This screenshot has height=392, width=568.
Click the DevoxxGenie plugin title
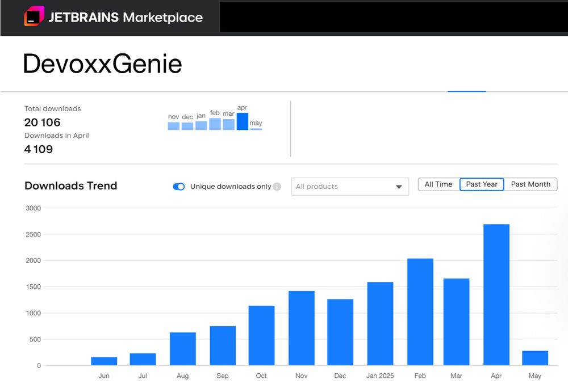pos(102,64)
